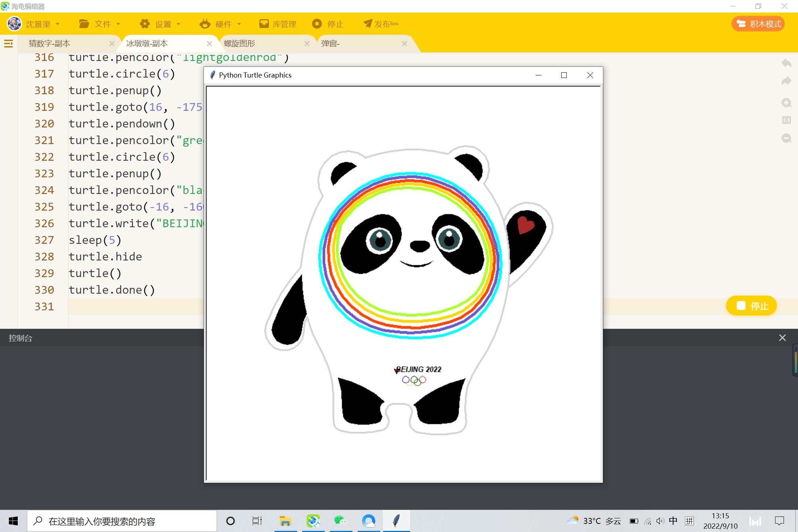Zoom in the code editor

787,103
